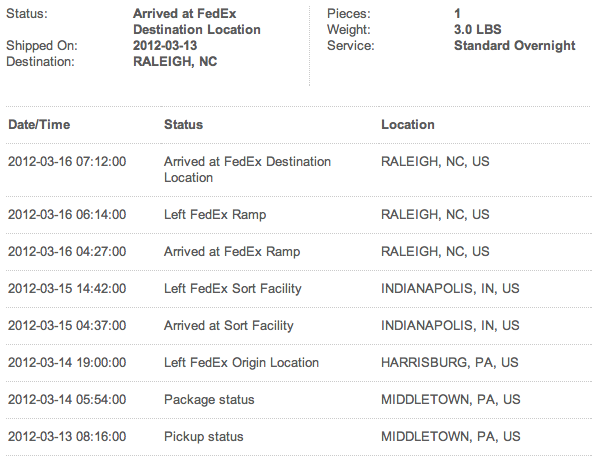The image size is (607, 462).
Task: Click the Status column header
Action: (x=183, y=125)
